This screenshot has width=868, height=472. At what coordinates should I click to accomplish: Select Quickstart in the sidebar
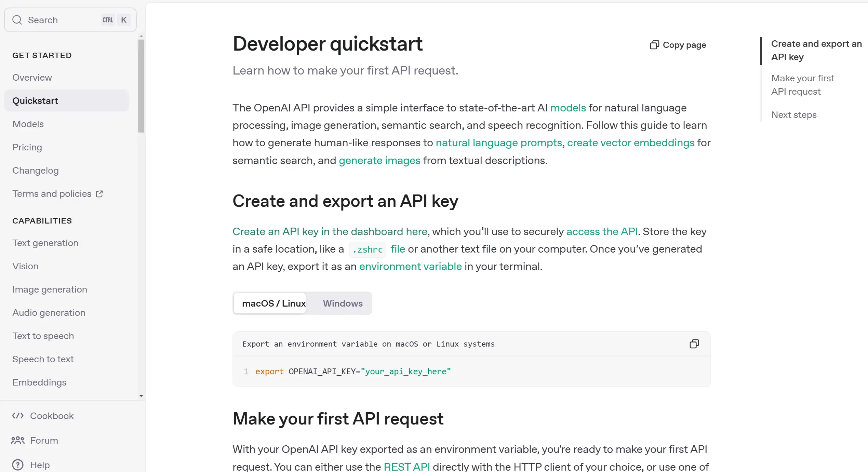pyautogui.click(x=67, y=100)
